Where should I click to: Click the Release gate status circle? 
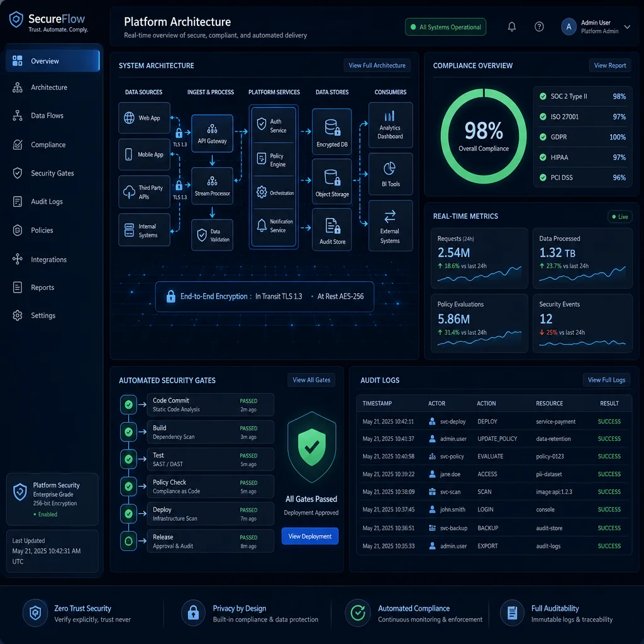click(x=128, y=541)
